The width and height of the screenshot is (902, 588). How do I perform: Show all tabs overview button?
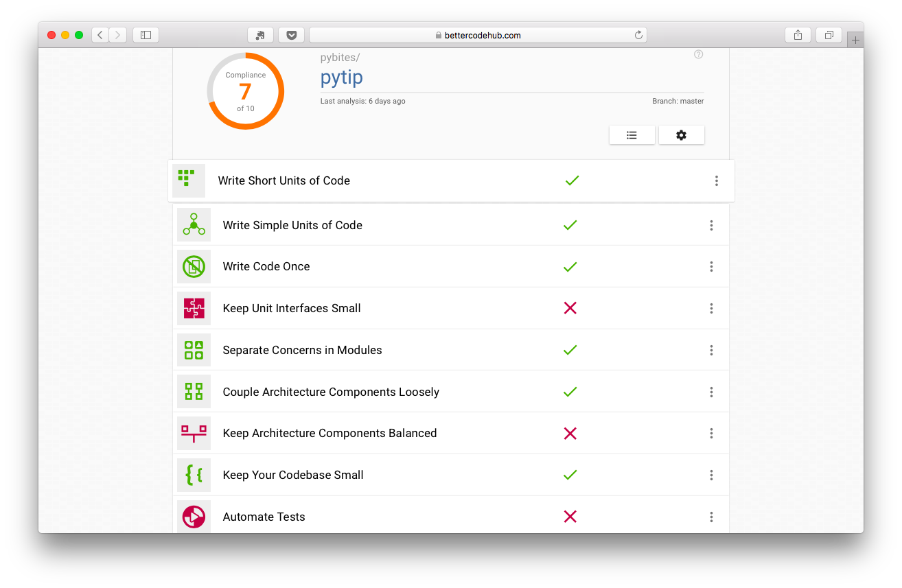pyautogui.click(x=829, y=35)
